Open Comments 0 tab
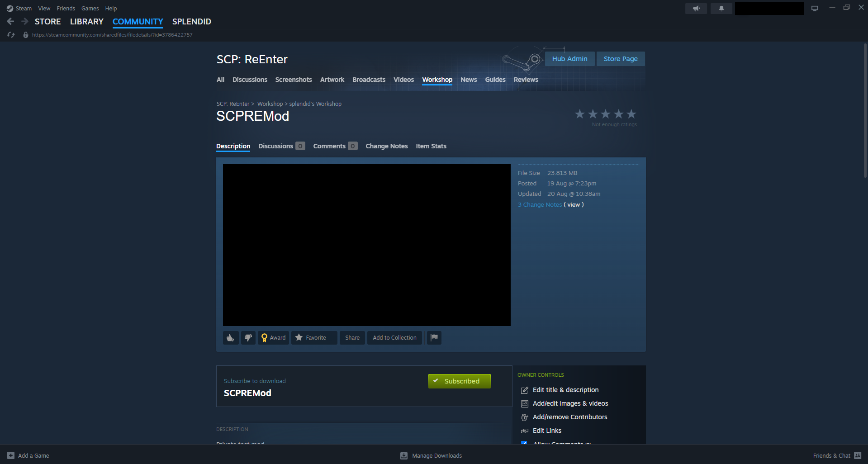This screenshot has width=868, height=464. coord(336,146)
